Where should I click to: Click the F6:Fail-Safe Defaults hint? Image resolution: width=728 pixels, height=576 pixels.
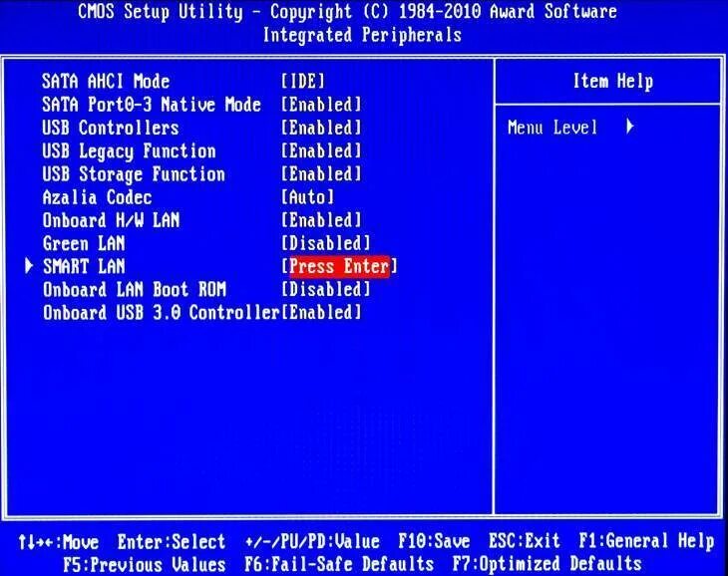click(339, 565)
